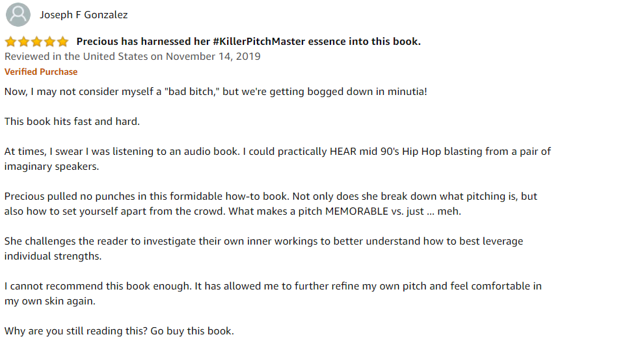The image size is (644, 337).
Task: Open the review title starting 'Precious has harnessed'
Action: (x=248, y=42)
